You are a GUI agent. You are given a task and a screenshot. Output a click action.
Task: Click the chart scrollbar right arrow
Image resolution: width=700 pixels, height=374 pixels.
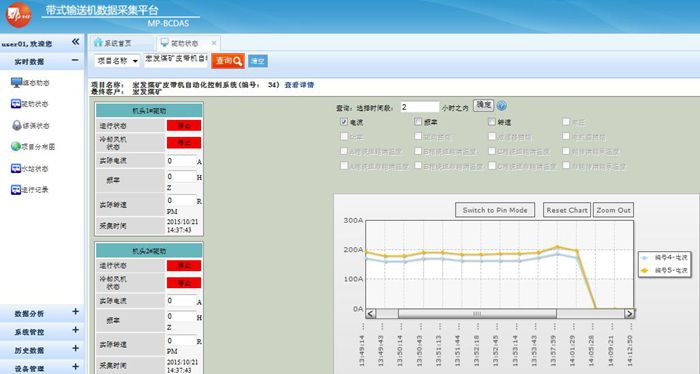[x=629, y=314]
